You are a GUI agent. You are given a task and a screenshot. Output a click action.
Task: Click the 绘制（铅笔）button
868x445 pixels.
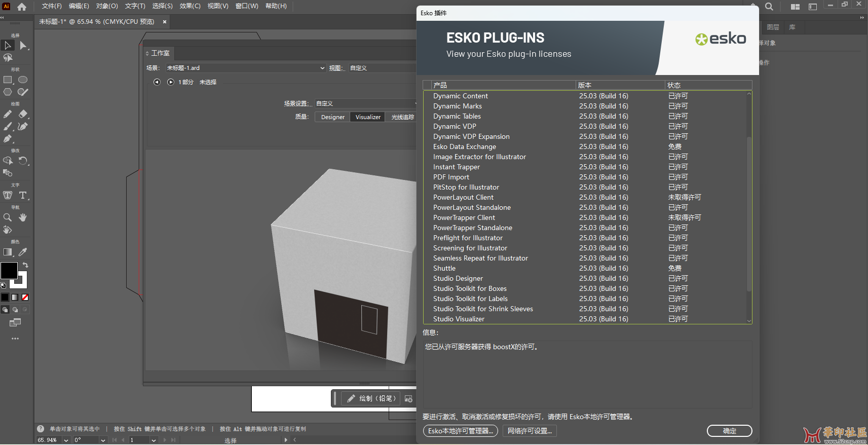(371, 399)
